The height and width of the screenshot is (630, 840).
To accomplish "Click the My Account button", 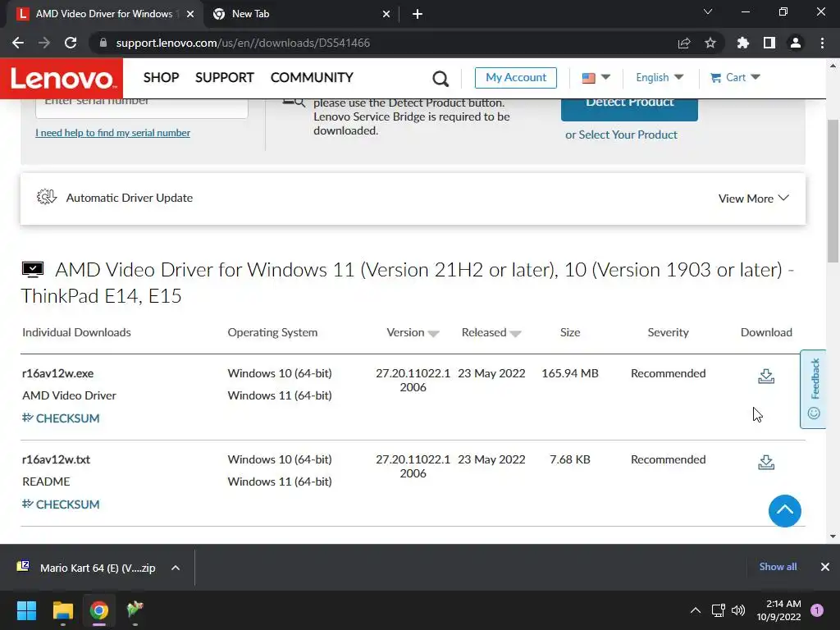I will pyautogui.click(x=516, y=78).
